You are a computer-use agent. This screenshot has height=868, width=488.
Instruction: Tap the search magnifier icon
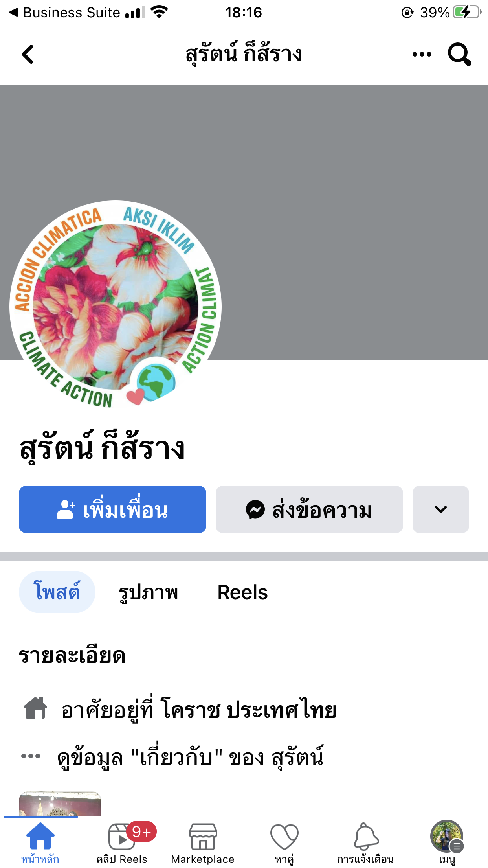459,54
